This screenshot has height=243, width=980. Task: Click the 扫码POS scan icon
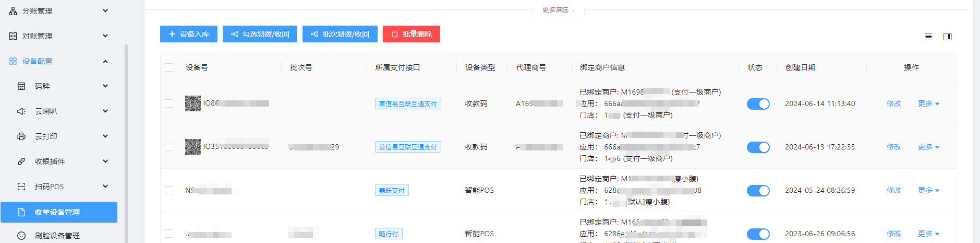(x=21, y=187)
